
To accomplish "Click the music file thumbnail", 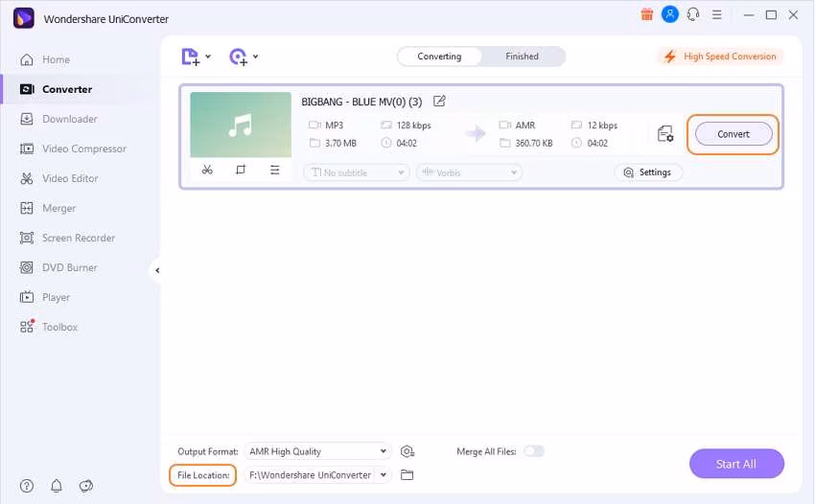I will [241, 125].
